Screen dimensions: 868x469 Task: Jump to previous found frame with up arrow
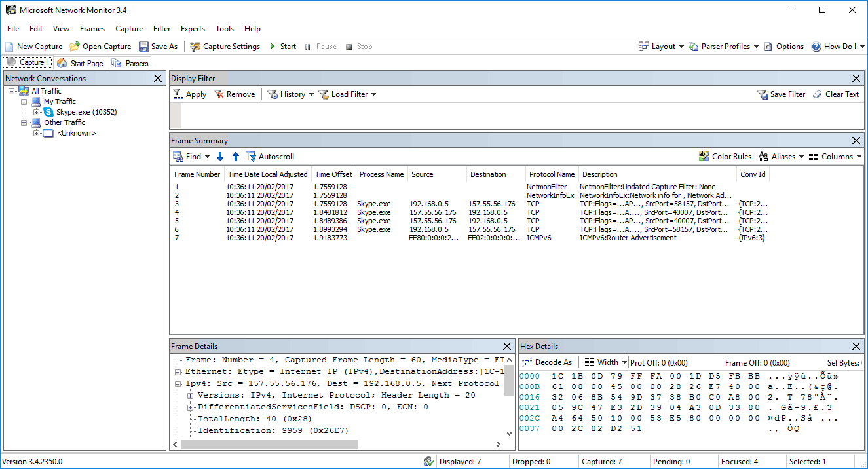(x=236, y=157)
